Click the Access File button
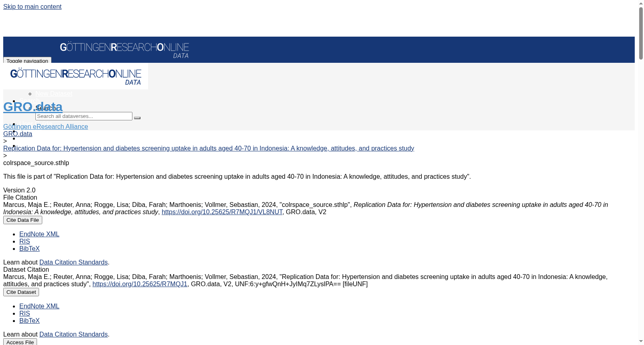 [x=20, y=342]
